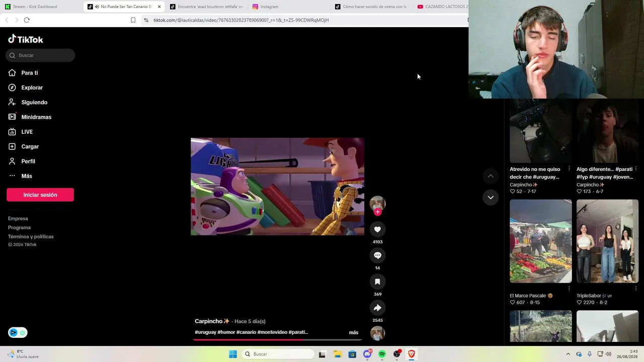The image size is (644, 362).
Task: Close the 'No Puede Ser Tan Canario' tab
Action: pos(159,7)
